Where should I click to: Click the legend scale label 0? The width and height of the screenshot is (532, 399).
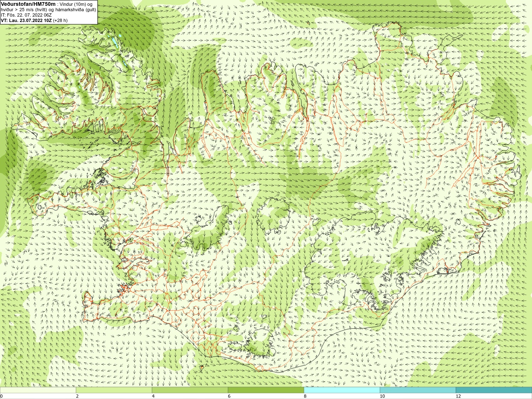pos(2,396)
